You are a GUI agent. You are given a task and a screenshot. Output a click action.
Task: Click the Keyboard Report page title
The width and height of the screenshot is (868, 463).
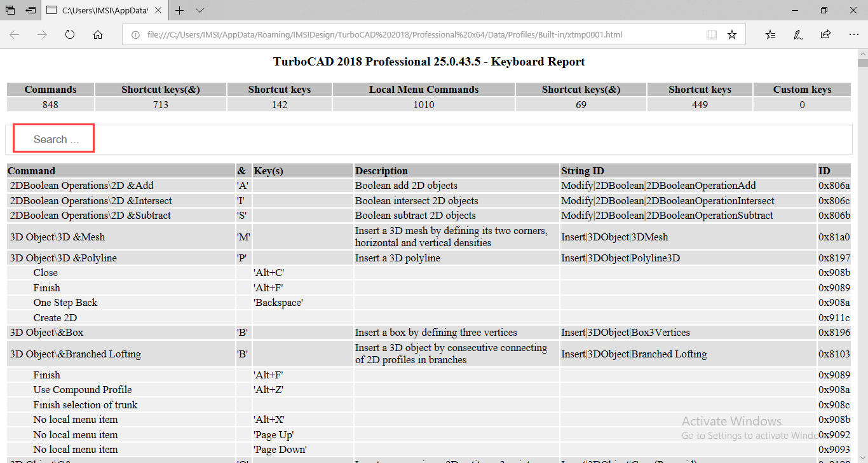click(x=429, y=62)
